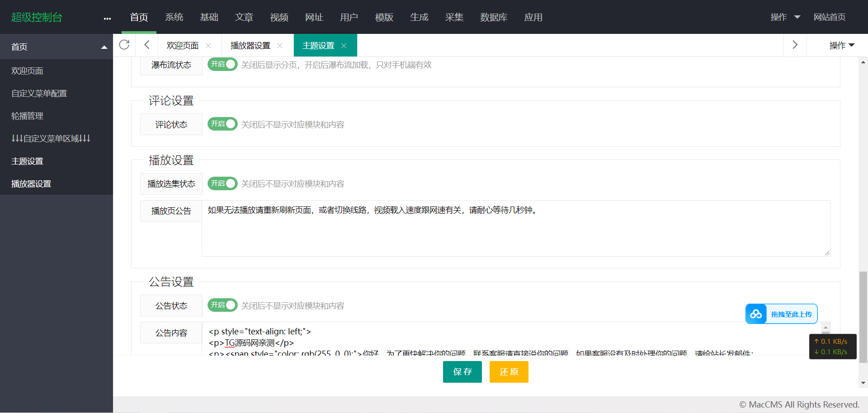This screenshot has width=868, height=413.
Task: Click the refresh page icon
Action: click(x=124, y=45)
